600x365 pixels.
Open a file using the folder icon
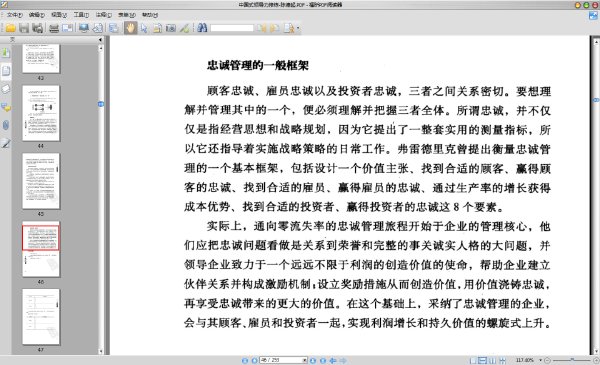tap(10, 28)
